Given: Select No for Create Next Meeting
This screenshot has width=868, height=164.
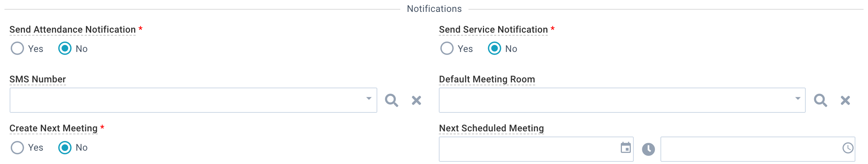Looking at the screenshot, I should (x=65, y=148).
